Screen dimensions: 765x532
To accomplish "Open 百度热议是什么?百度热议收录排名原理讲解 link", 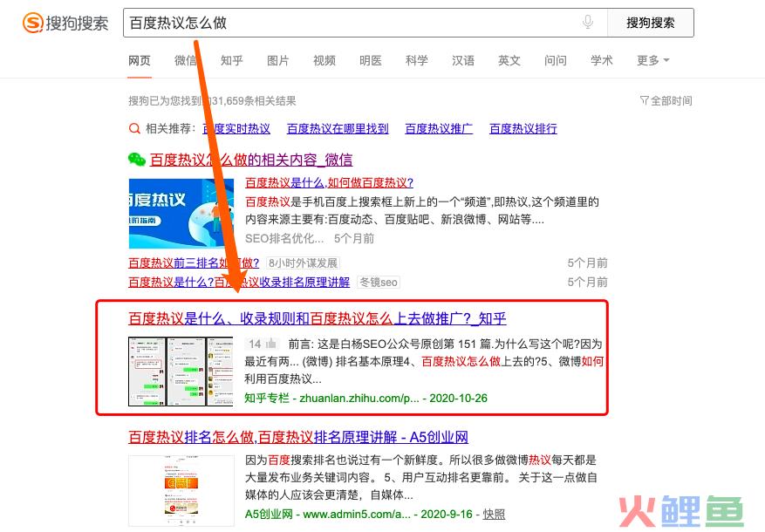I will pos(239,283).
